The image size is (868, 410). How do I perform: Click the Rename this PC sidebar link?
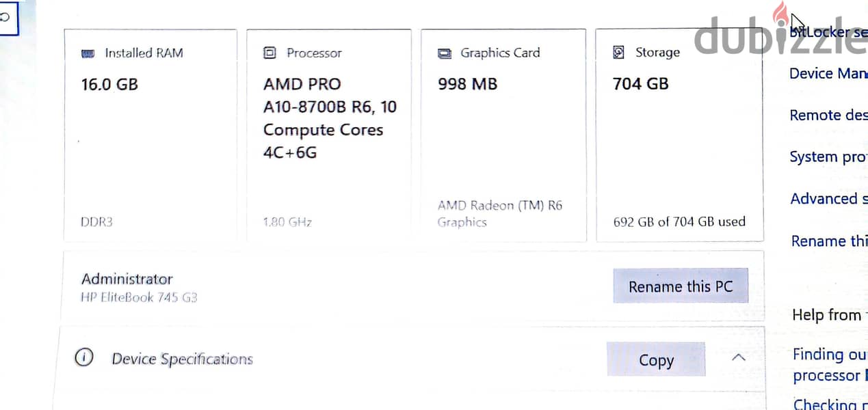pos(829,241)
